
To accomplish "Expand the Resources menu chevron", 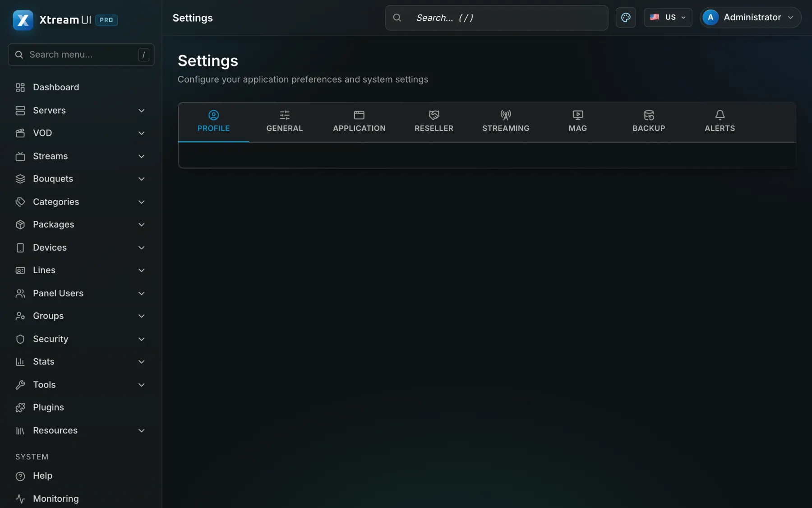I will tap(141, 430).
